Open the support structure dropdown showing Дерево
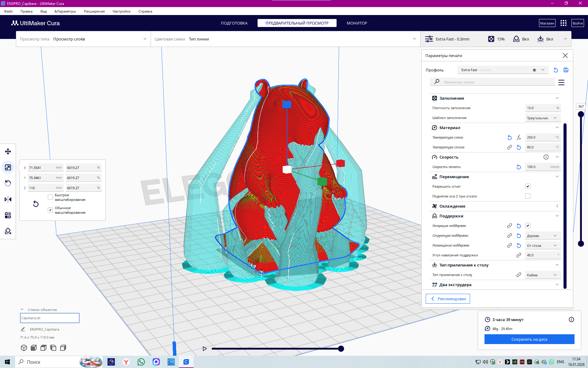The height and width of the screenshot is (368, 588). [543, 236]
